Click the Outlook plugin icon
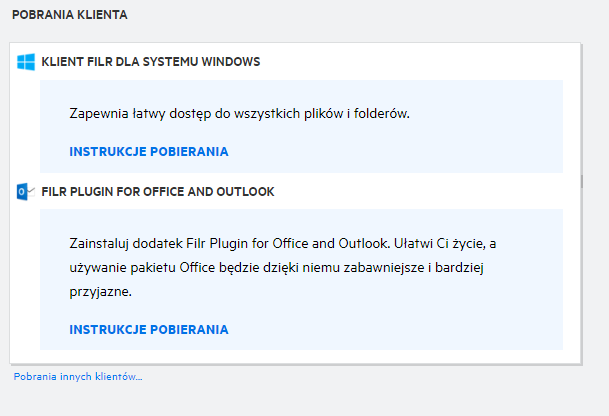609x416 pixels. click(x=26, y=191)
